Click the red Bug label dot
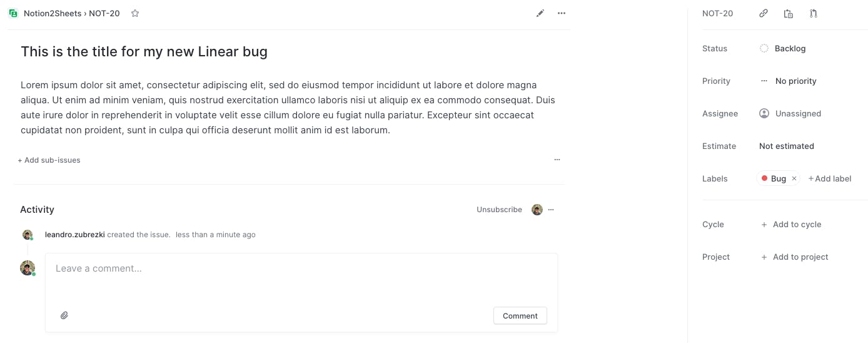This screenshot has width=868, height=343. point(764,178)
